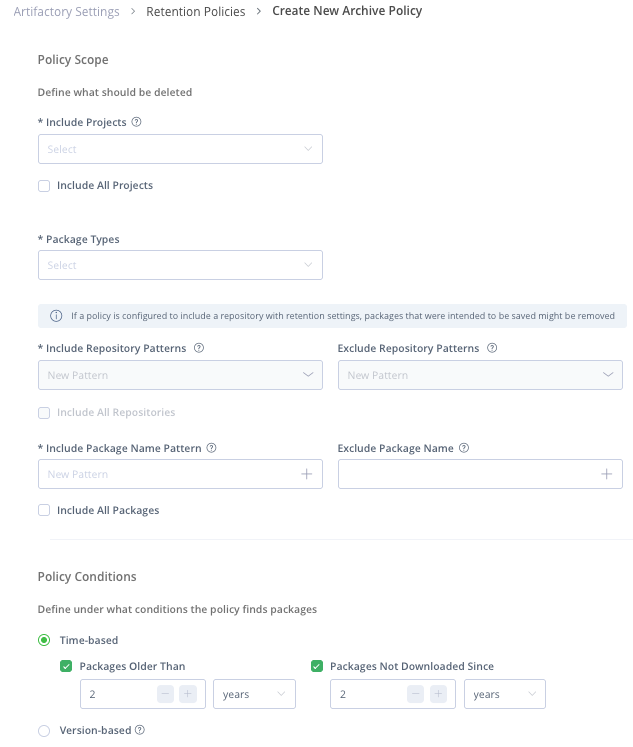Click help icon next to Exclude Package Name
The height and width of the screenshot is (747, 633).
click(464, 448)
